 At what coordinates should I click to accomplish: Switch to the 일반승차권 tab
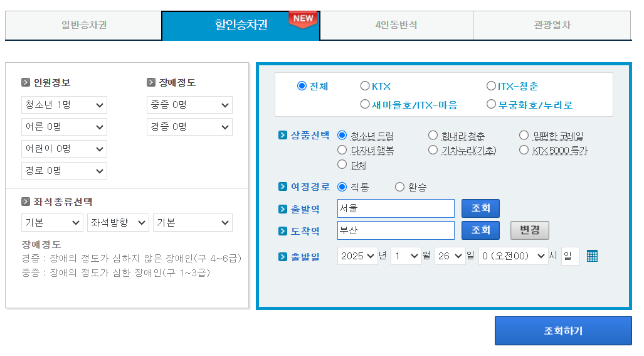[83, 25]
